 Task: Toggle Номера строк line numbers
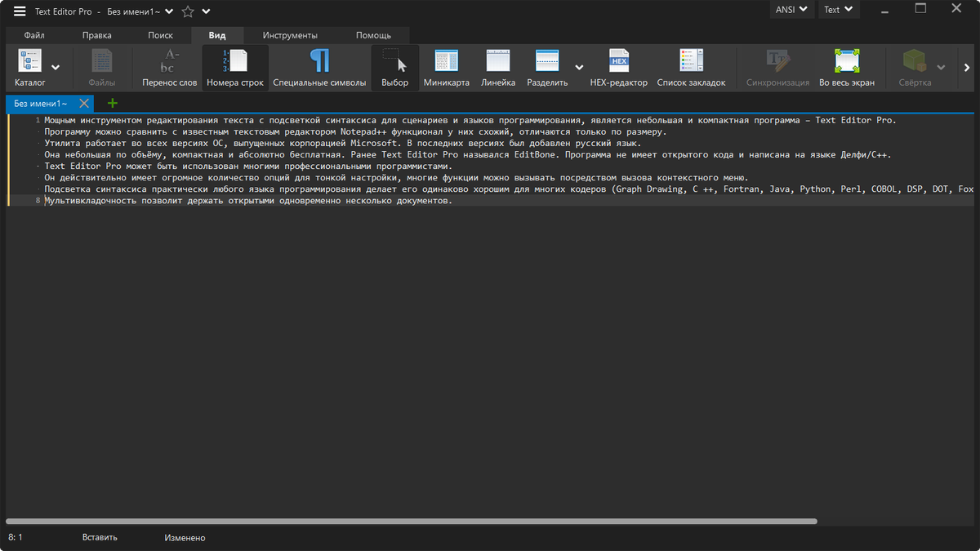(x=235, y=68)
